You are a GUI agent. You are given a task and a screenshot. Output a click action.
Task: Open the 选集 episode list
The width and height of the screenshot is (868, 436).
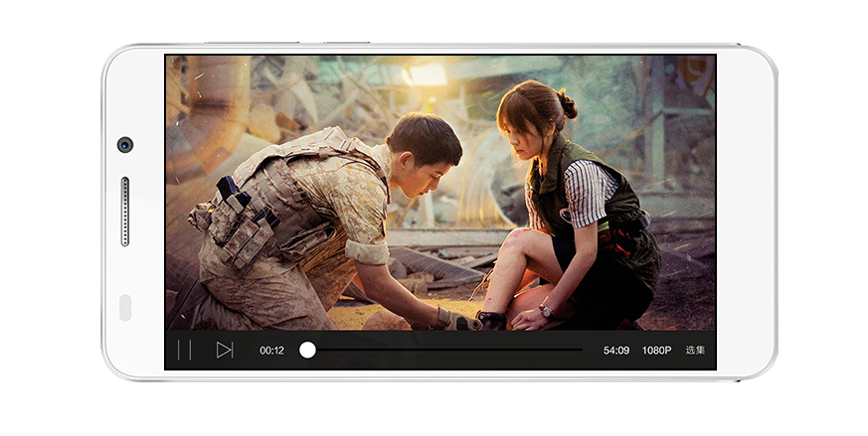tap(695, 351)
